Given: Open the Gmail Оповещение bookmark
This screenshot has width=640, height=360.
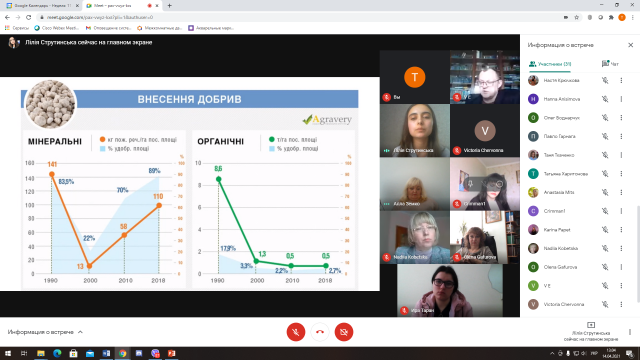Looking at the screenshot, I should coord(109,28).
